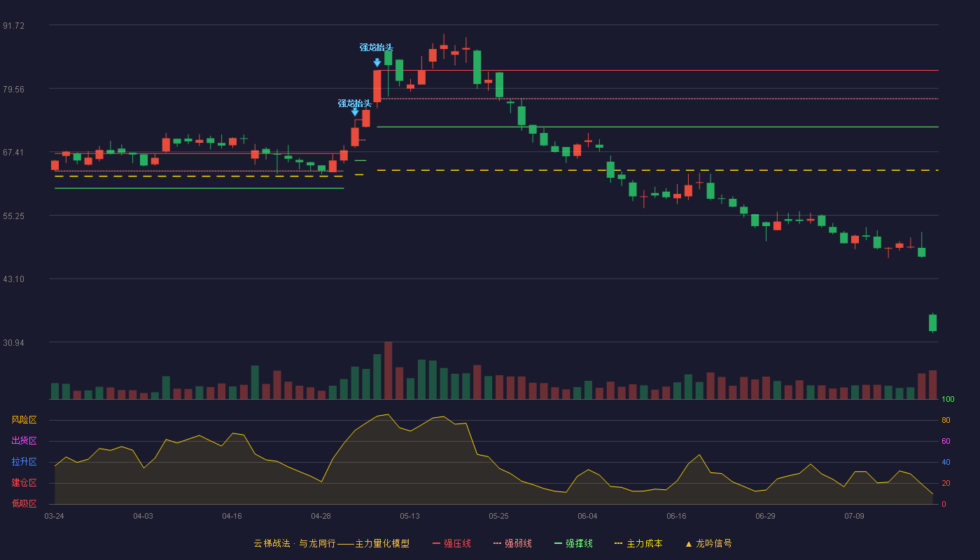Click the 云梯战法 · 与龙同行 model title
The height and width of the screenshot is (560, 980).
click(x=331, y=543)
